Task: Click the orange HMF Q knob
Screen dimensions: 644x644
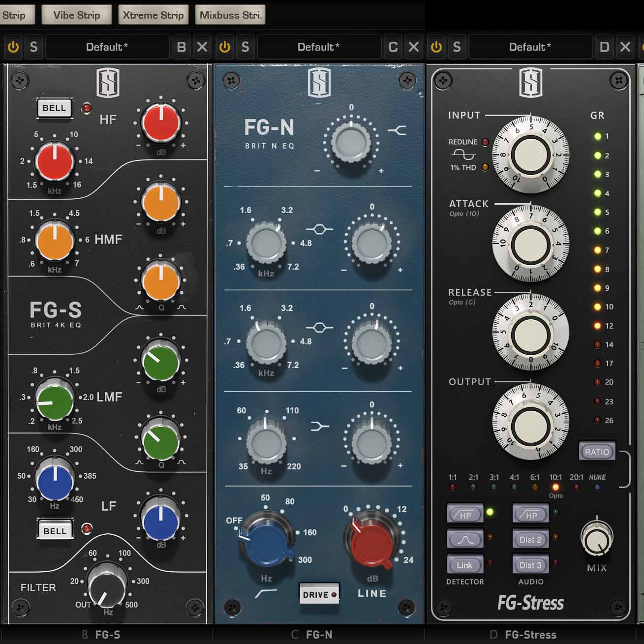Action: (161, 280)
